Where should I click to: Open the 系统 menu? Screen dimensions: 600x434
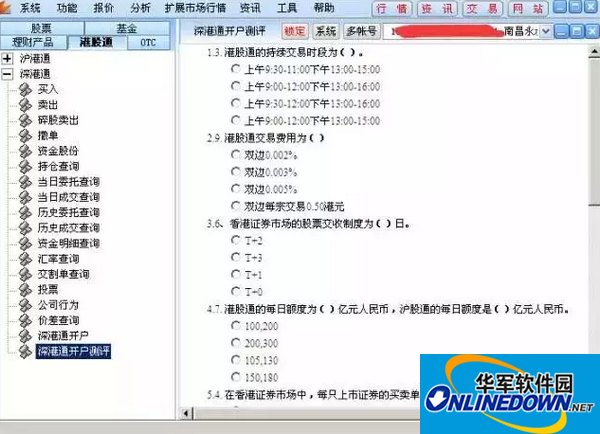click(x=30, y=8)
